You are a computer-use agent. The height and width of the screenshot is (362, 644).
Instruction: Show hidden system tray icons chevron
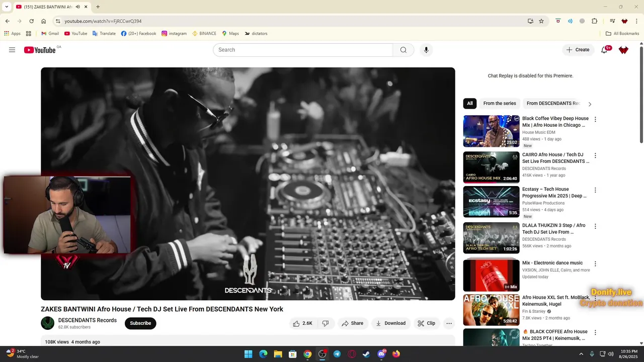pyautogui.click(x=582, y=354)
